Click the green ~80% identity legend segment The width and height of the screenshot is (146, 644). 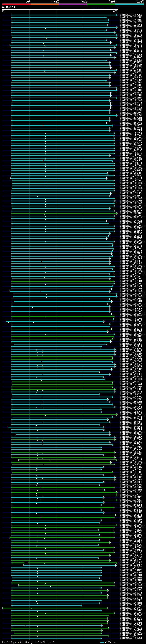point(101,4)
